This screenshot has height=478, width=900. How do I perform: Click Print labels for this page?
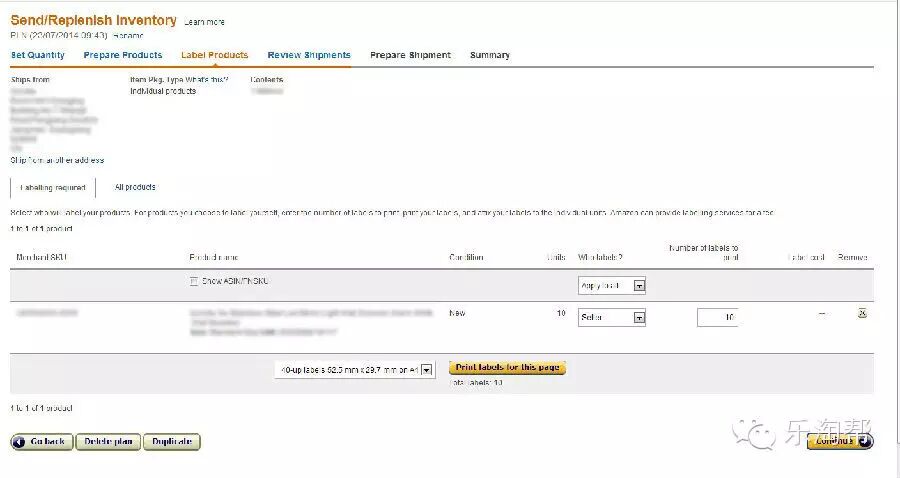coord(507,367)
